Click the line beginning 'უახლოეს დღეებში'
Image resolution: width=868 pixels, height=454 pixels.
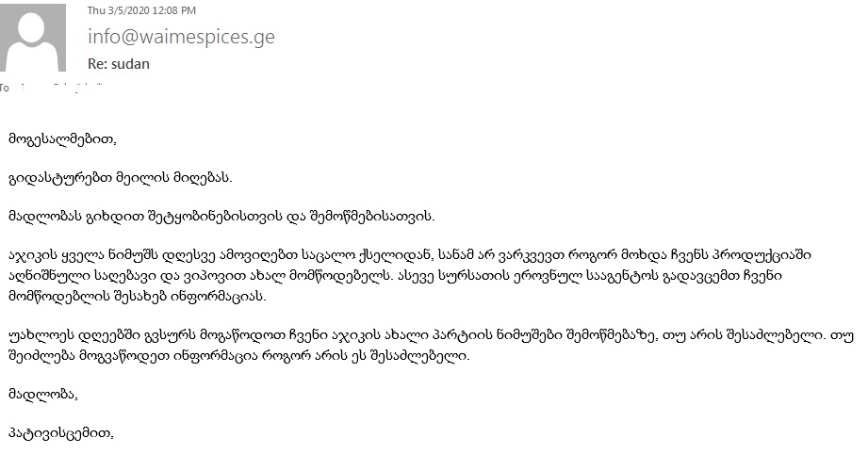click(x=432, y=335)
